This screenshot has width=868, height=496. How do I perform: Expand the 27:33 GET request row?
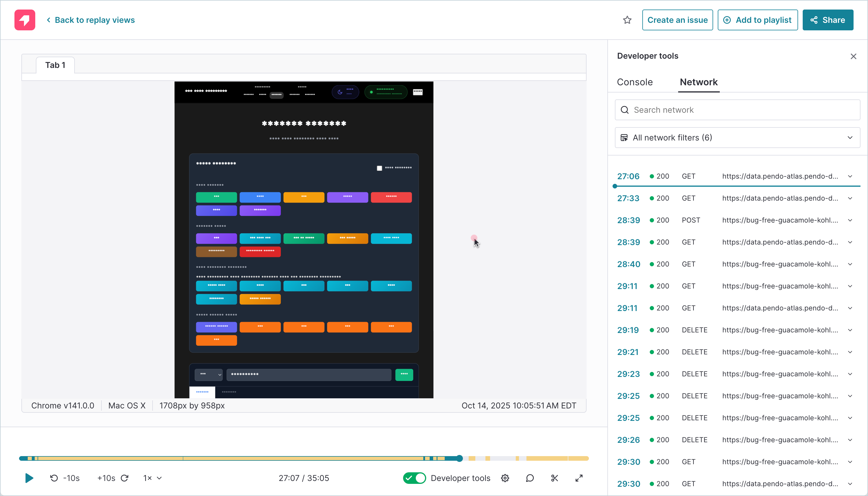tap(850, 198)
